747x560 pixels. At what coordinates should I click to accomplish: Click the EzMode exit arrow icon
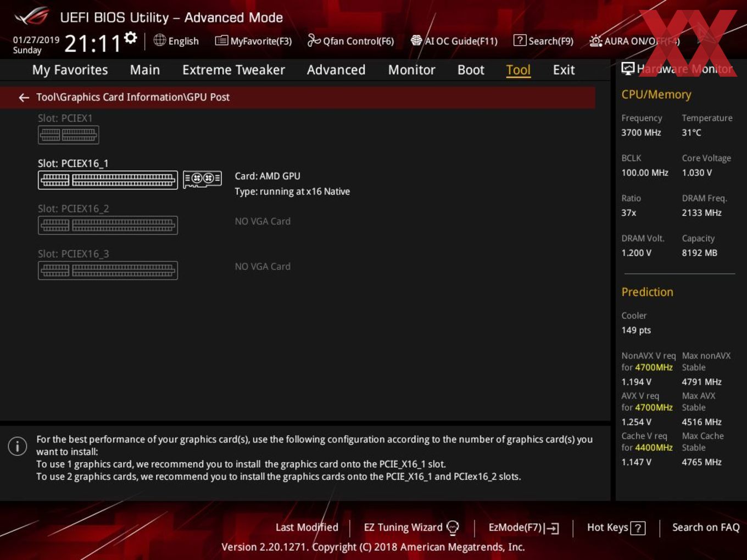click(552, 528)
